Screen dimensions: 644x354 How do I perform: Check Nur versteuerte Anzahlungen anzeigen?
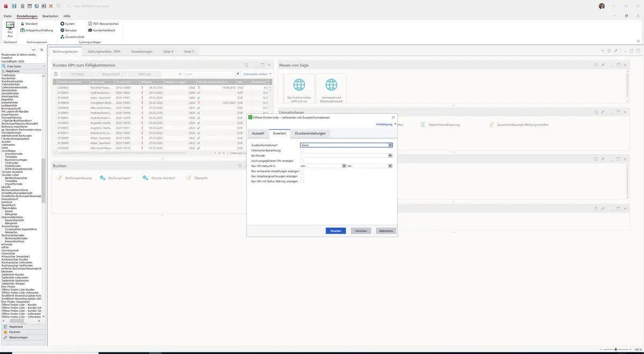[302, 171]
